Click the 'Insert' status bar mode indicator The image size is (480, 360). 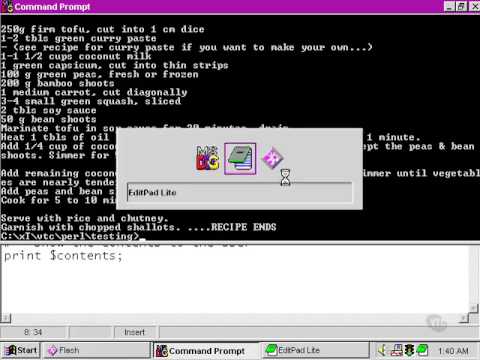134,332
